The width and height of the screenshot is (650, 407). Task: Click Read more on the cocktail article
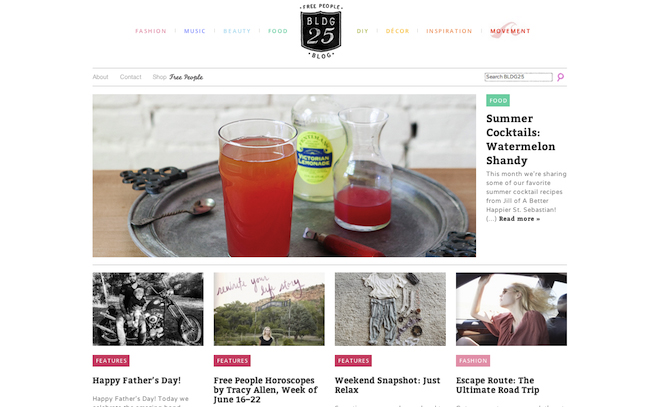click(x=519, y=218)
